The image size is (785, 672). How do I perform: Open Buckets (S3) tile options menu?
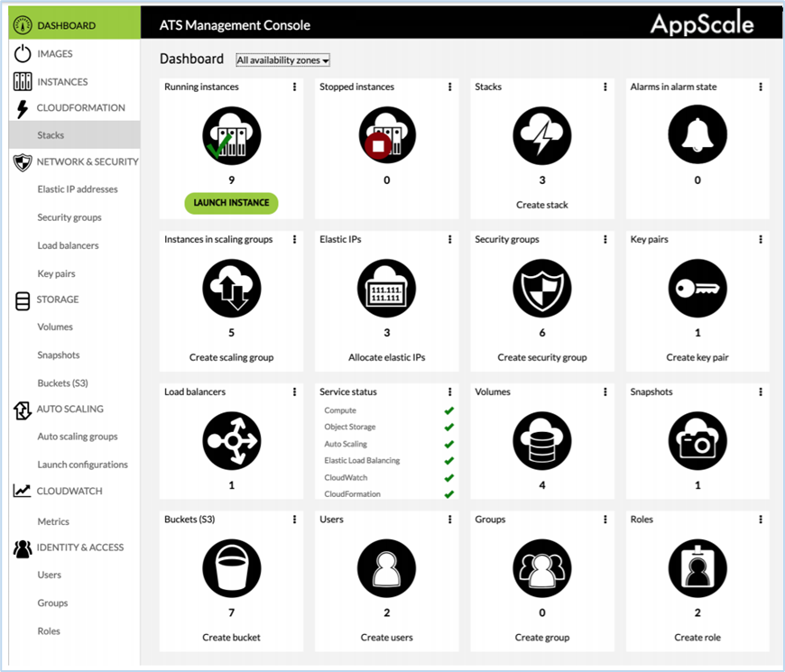pos(294,520)
